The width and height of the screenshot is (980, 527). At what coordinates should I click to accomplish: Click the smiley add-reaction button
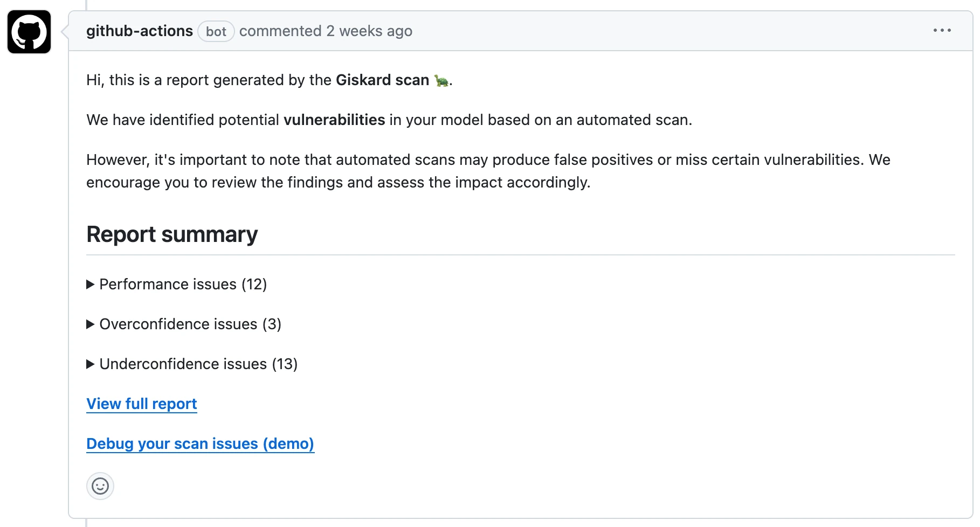[100, 486]
